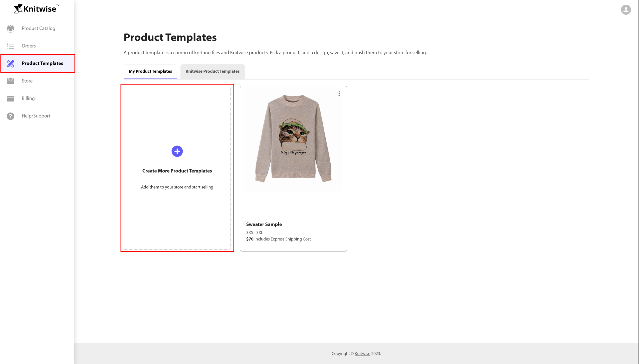Click the Product Catalog sweater icon
Screen dimensions: 639x364
11,28
